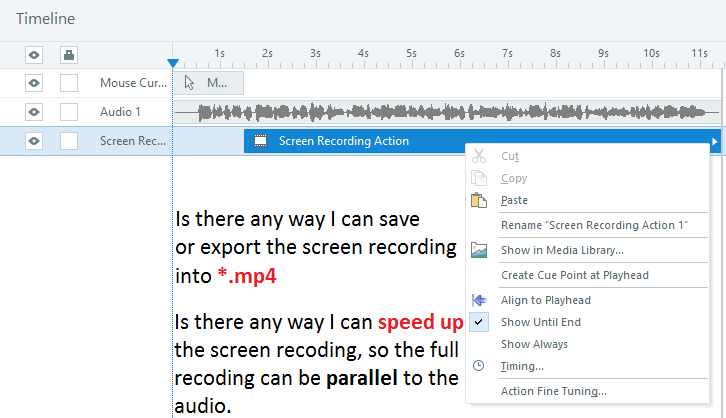
Task: Click the Align to Playhead arrow icon
Action: (479, 300)
